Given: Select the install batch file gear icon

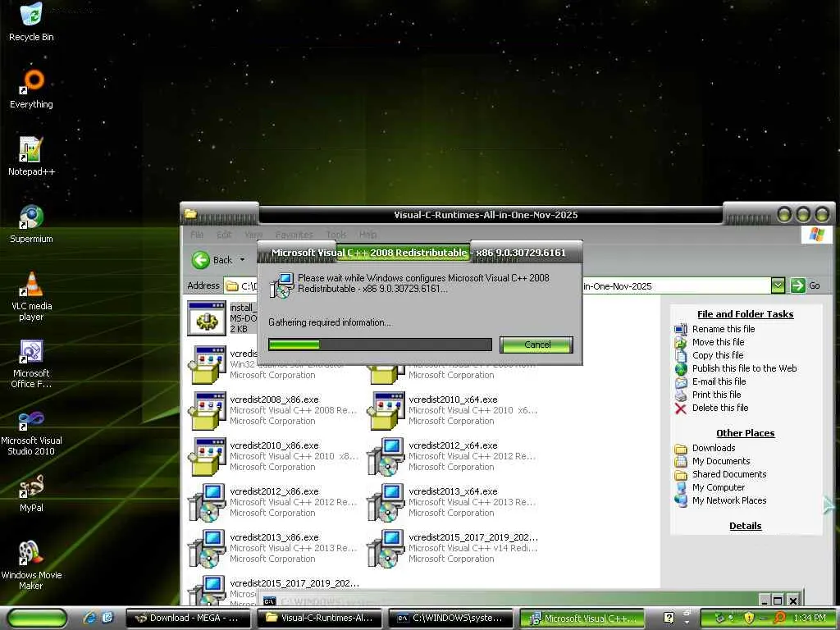Looking at the screenshot, I should [207, 318].
